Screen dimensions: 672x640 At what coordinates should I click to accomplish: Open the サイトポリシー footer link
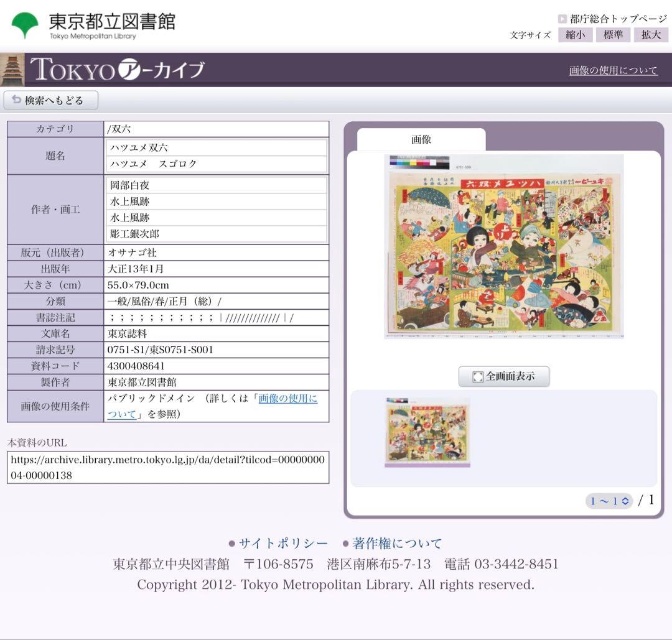283,543
